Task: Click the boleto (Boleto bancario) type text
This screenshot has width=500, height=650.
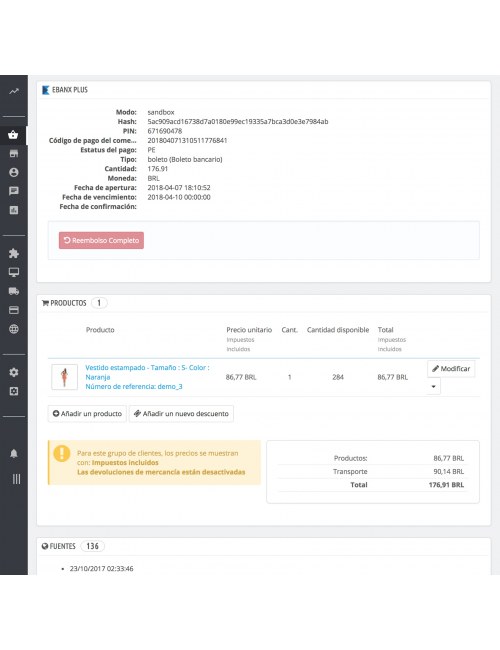Action: coord(185,159)
